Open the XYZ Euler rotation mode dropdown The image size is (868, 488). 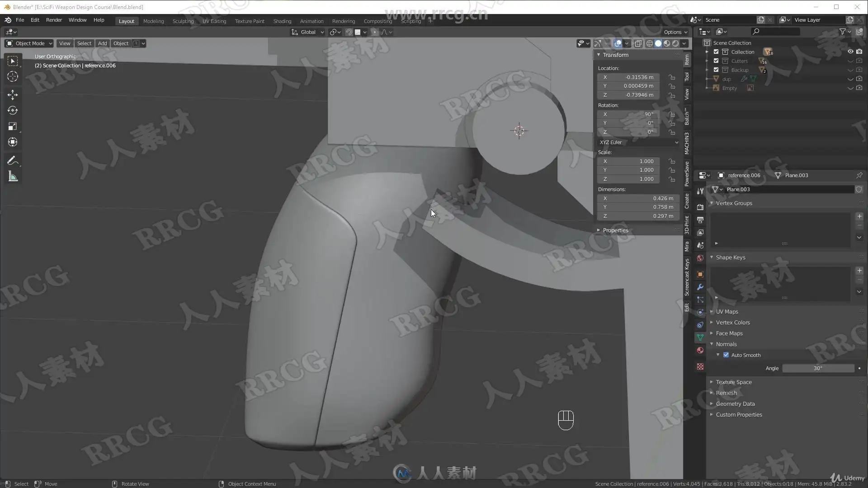point(638,142)
